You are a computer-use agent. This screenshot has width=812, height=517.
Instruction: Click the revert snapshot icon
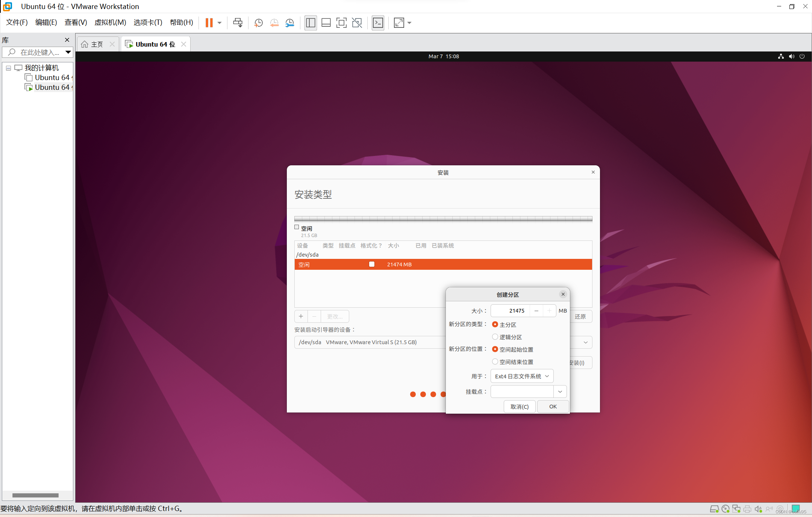click(x=274, y=23)
